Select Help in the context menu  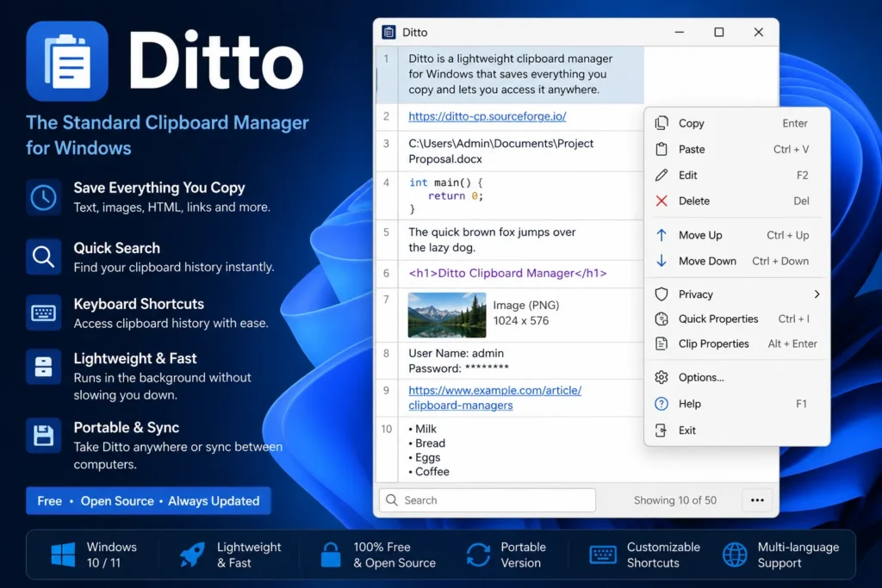737,404
